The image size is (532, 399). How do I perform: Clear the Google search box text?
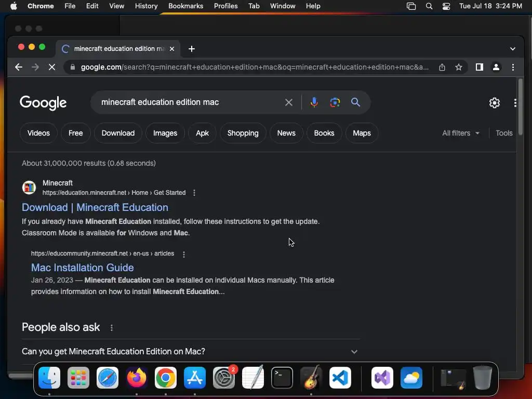click(x=289, y=102)
